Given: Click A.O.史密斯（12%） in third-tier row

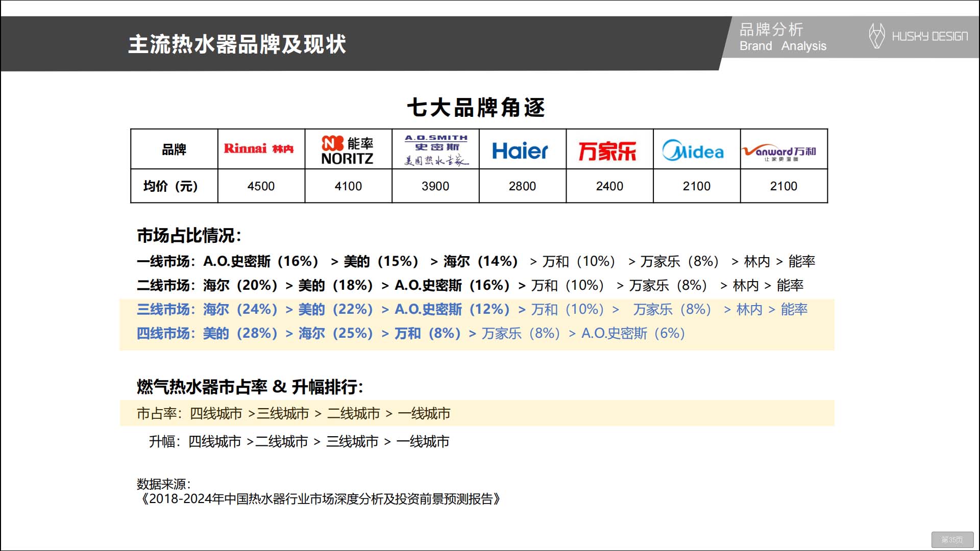Looking at the screenshot, I should click(x=453, y=309).
